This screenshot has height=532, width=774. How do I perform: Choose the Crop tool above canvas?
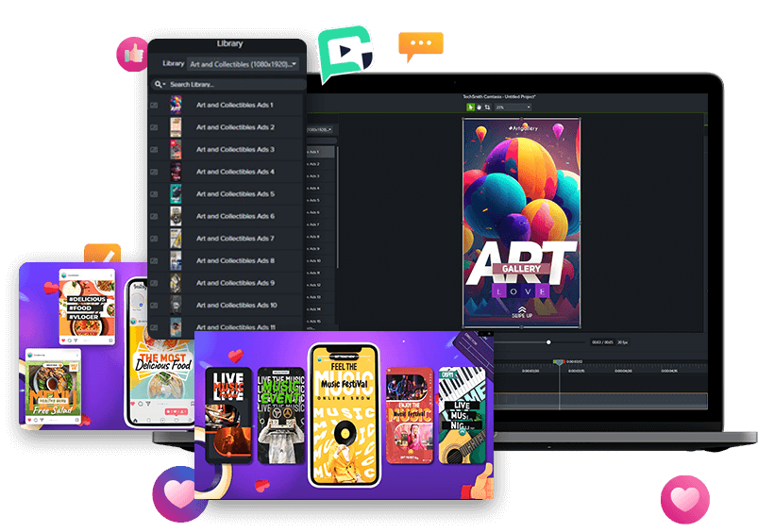click(487, 108)
